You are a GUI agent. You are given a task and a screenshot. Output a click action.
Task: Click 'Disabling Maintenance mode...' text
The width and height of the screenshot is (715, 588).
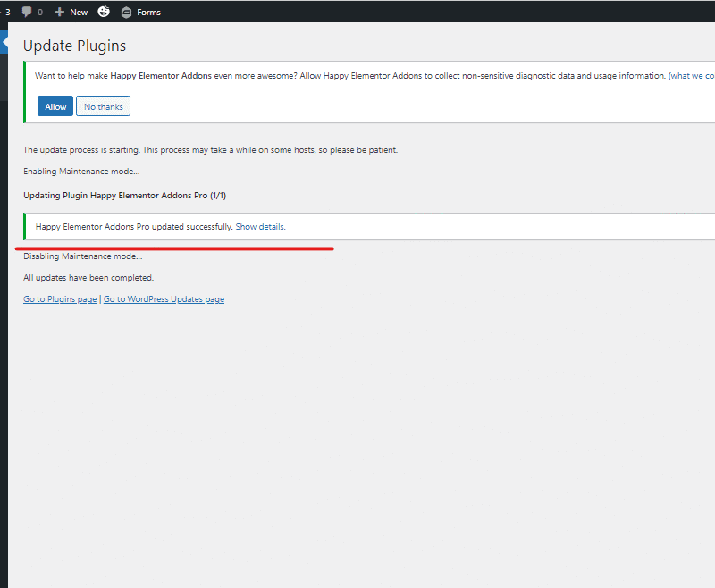tap(83, 256)
